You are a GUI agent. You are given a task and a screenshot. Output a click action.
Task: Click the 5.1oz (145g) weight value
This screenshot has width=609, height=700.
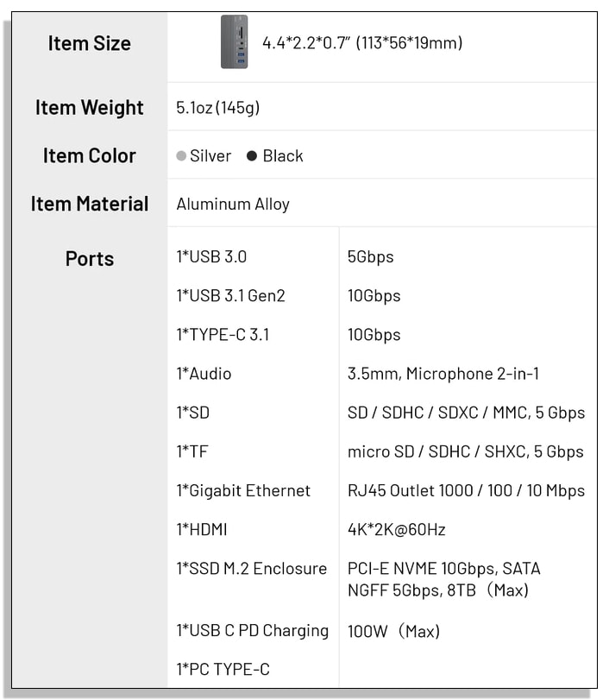[x=217, y=108]
